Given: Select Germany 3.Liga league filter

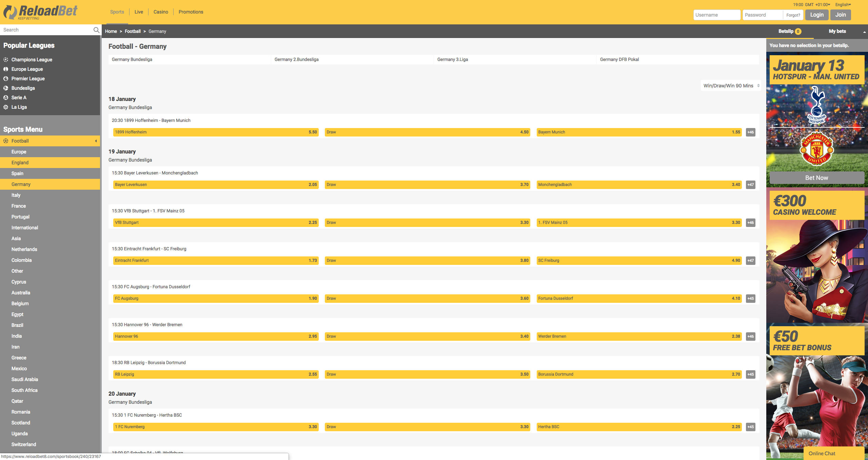Looking at the screenshot, I should coord(515,60).
